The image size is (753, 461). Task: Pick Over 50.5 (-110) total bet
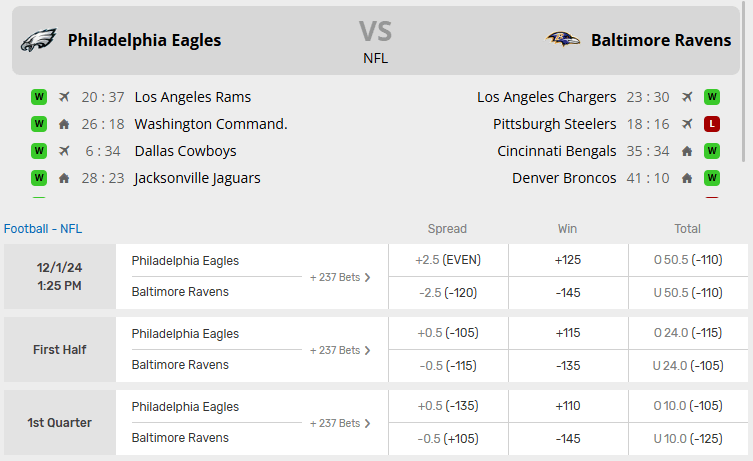click(688, 260)
